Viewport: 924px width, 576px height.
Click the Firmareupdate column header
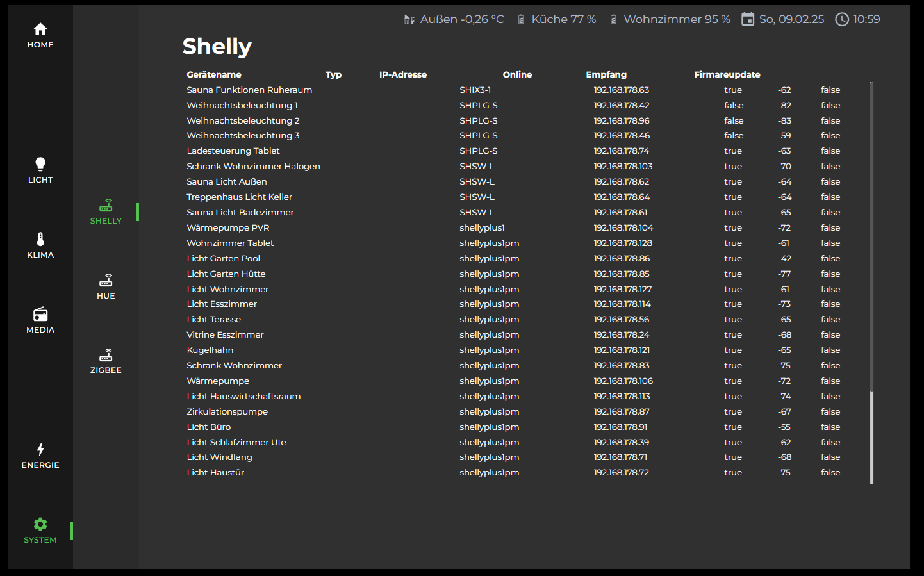(727, 74)
